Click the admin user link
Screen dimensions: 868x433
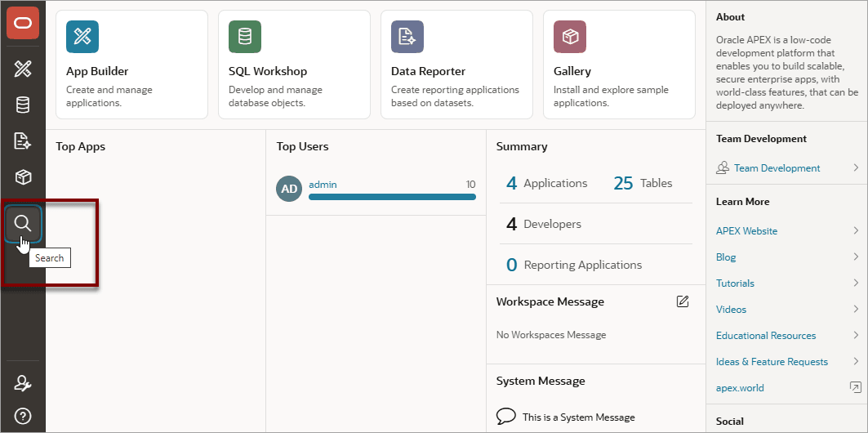click(x=323, y=185)
